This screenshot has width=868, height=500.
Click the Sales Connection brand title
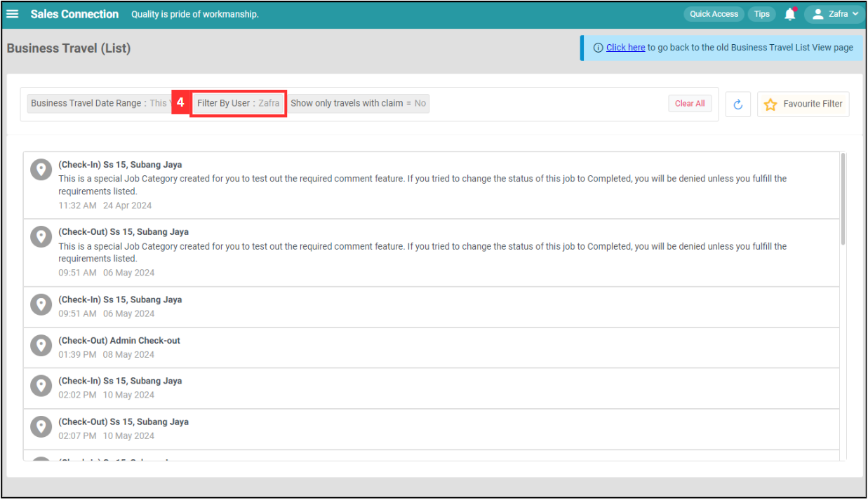[x=74, y=14]
